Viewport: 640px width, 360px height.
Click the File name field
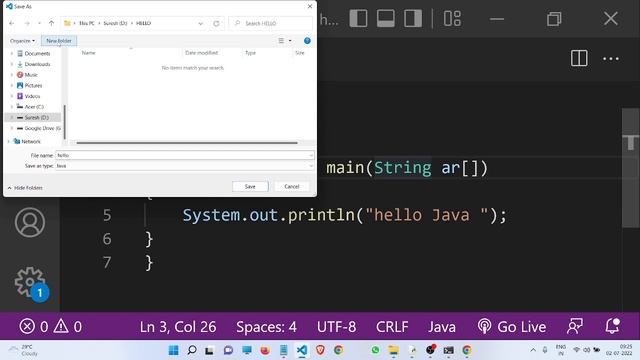184,155
